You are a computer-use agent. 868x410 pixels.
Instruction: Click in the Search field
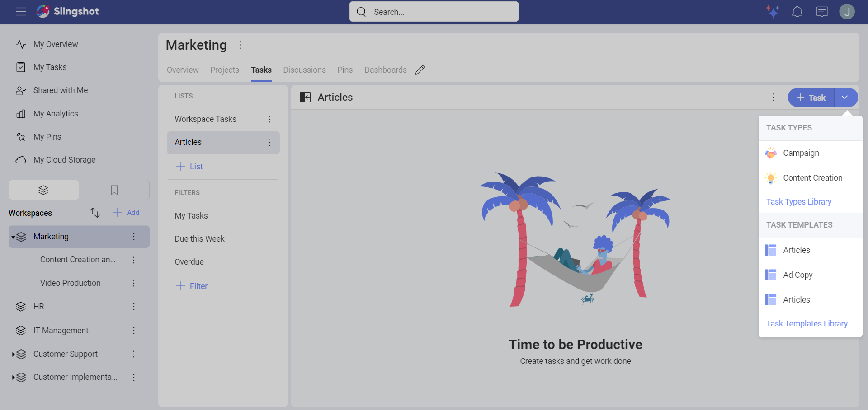pyautogui.click(x=434, y=12)
